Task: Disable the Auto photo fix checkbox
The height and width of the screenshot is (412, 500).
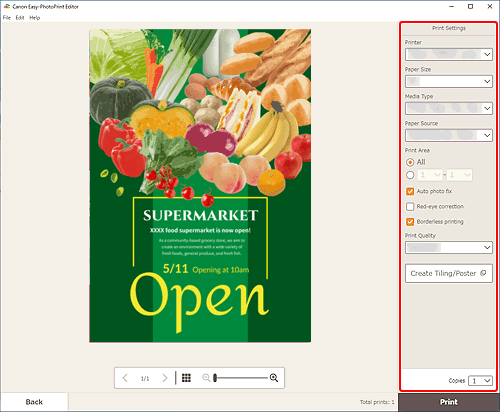Action: (x=410, y=191)
